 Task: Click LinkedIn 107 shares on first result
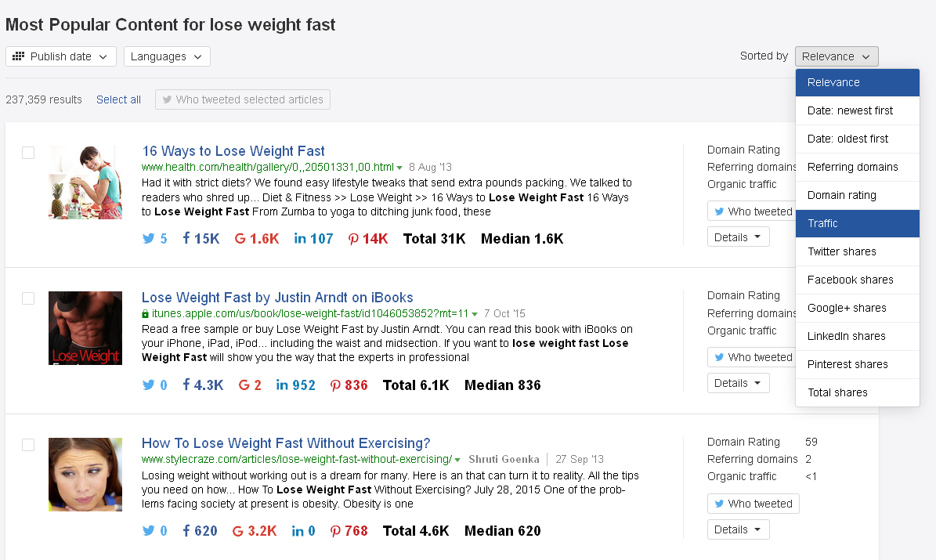tap(313, 239)
